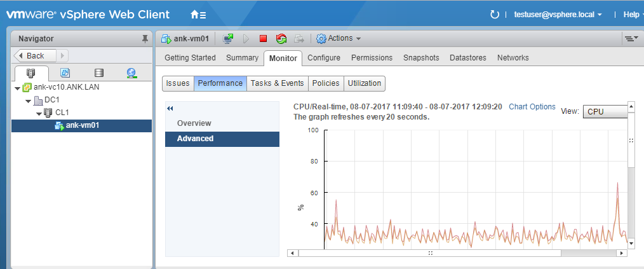Select DC1 in the inventory tree
Image resolution: width=644 pixels, height=269 pixels.
click(x=51, y=100)
